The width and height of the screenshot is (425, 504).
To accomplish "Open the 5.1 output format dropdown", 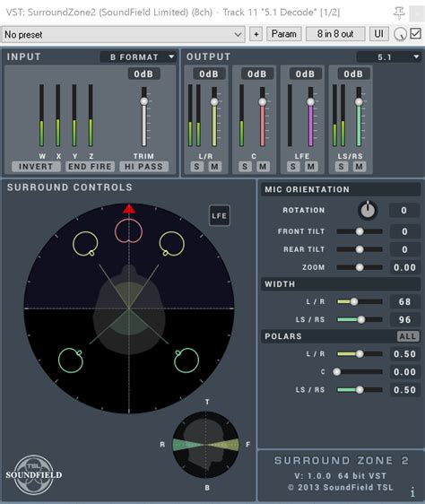I will (x=388, y=57).
